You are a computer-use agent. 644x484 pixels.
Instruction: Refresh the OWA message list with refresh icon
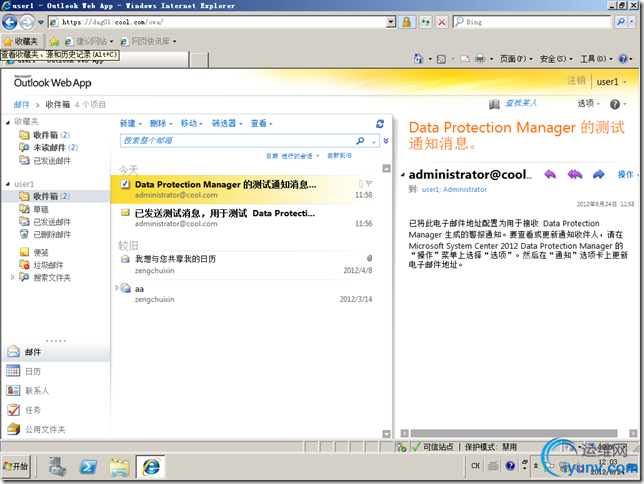(380, 123)
